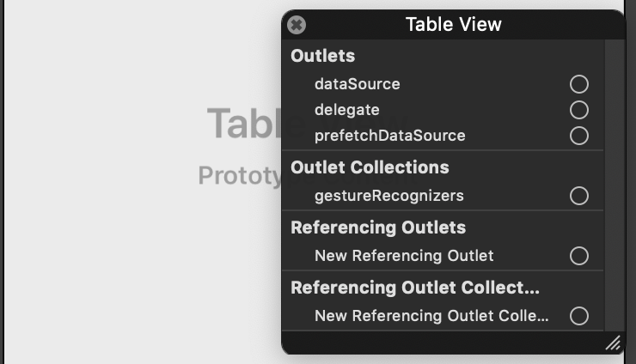This screenshot has width=636, height=364.
Task: Select the New Referencing Outlet Colle... row
Action: pos(443,316)
